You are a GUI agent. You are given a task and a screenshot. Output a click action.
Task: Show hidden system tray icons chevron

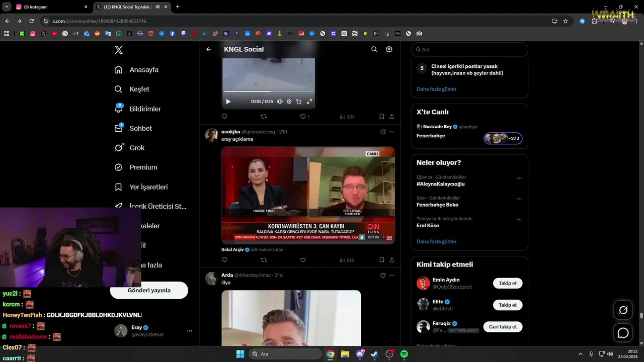coord(580,354)
